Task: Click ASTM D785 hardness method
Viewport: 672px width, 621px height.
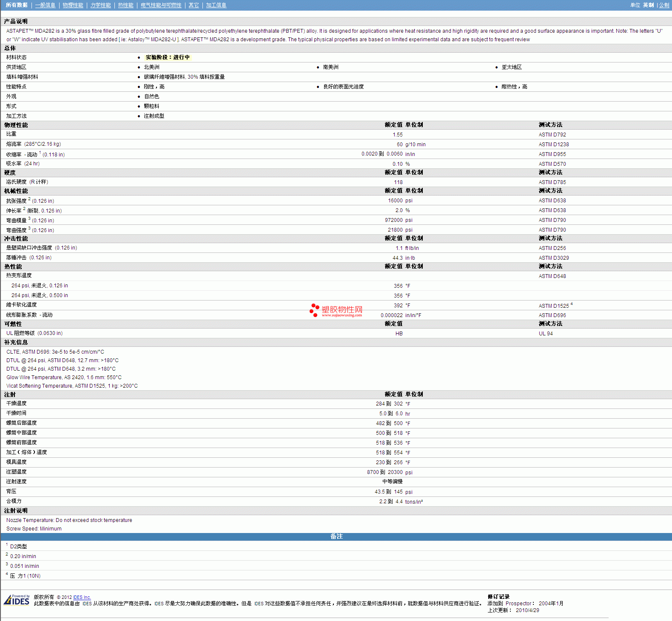Action: tap(552, 182)
